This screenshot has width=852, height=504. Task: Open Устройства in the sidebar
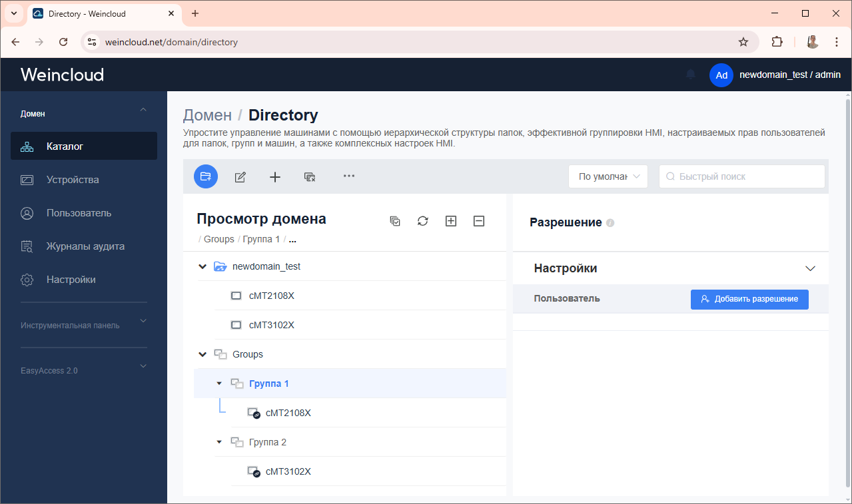[72, 180]
